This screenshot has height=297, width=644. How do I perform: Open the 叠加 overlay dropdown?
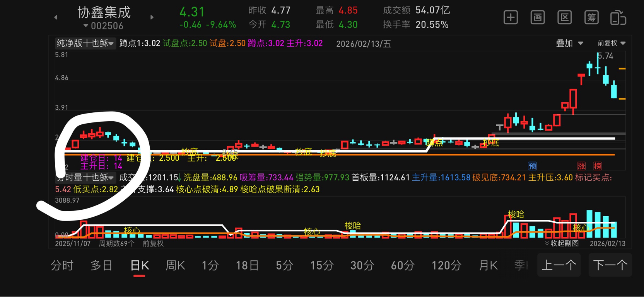569,43
